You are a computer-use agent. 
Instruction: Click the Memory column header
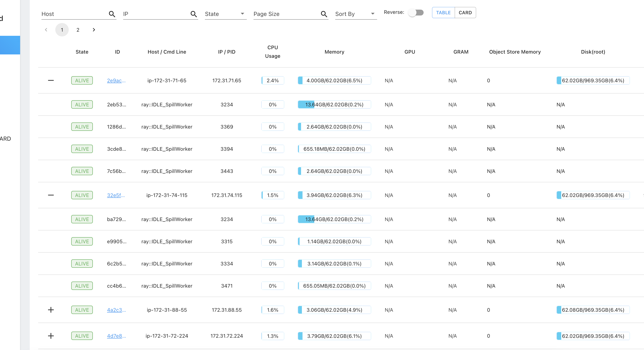(334, 52)
